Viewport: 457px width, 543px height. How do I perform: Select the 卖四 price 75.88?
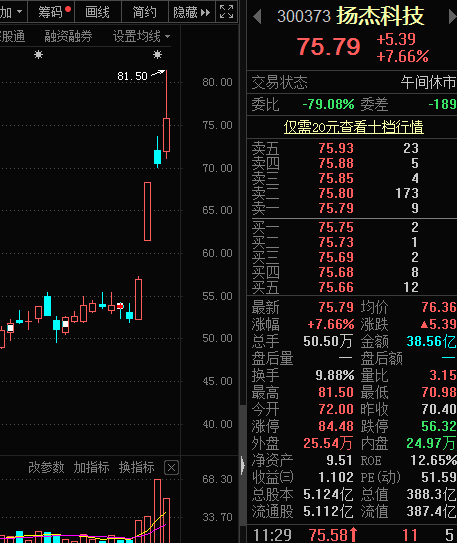click(336, 163)
